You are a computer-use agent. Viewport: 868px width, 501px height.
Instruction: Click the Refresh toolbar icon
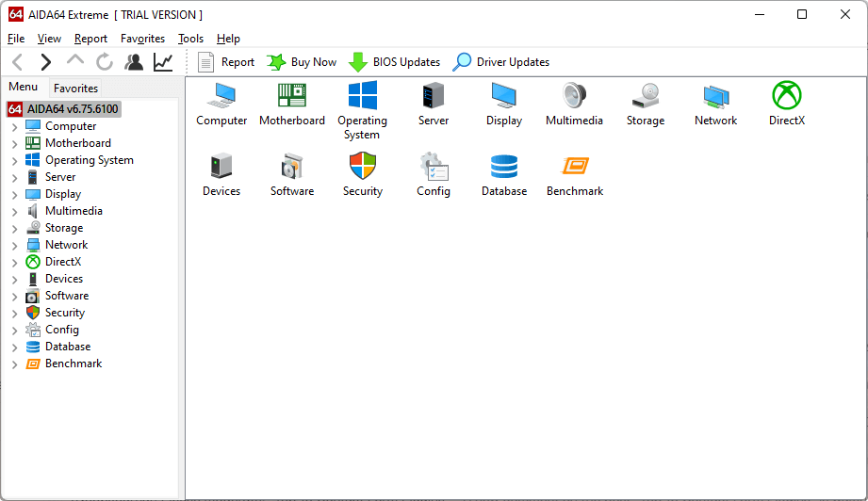click(x=104, y=62)
